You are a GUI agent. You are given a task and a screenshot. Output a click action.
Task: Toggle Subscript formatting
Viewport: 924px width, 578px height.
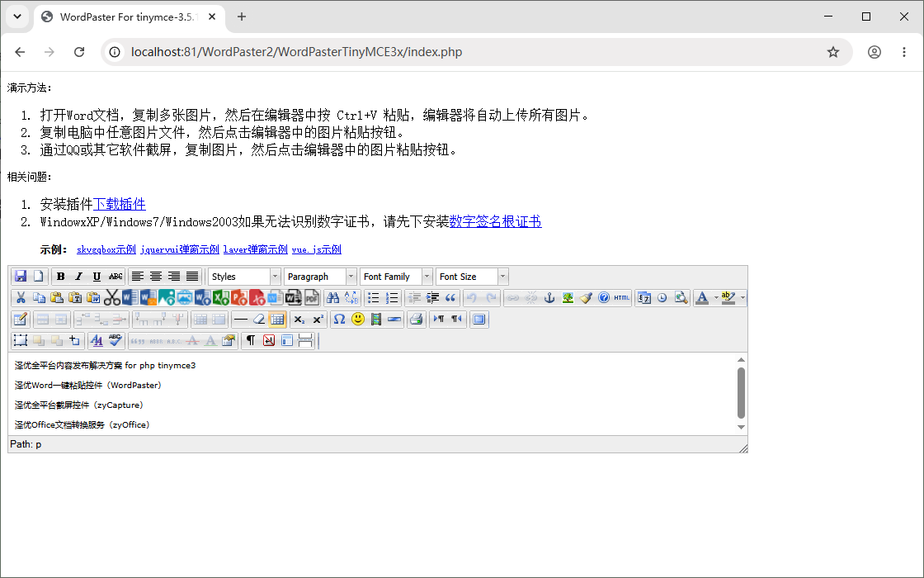point(299,319)
